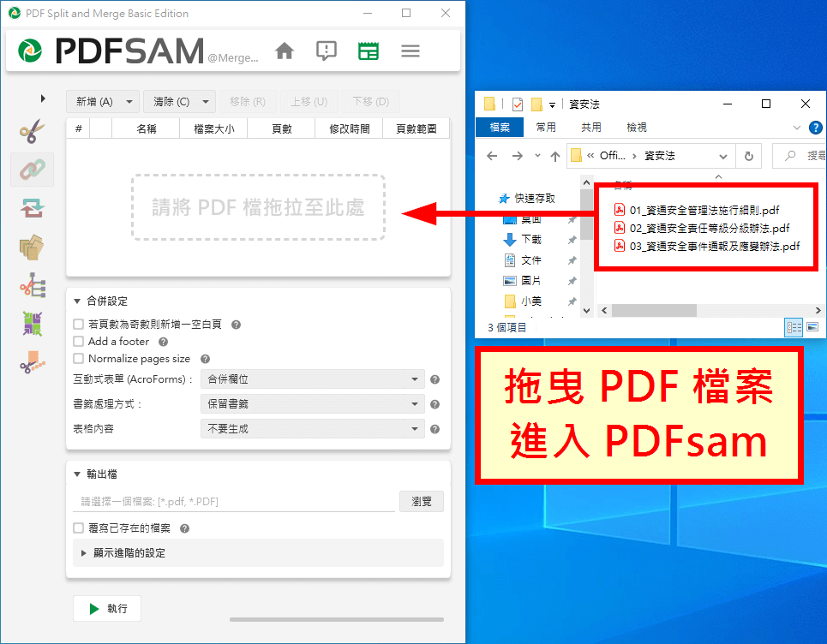This screenshot has width=827, height=644.
Task: Click the 名稱 column header
Action: coord(146,128)
